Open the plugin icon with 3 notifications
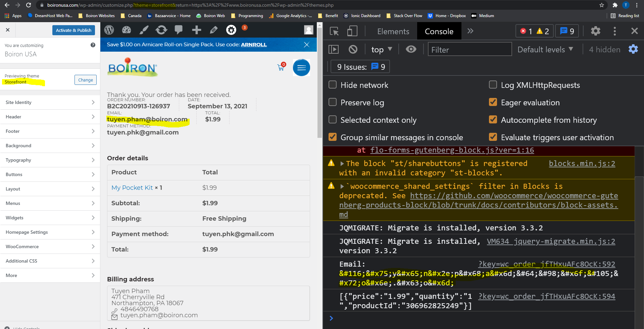Image resolution: width=644 pixels, height=329 pixels. pos(232,30)
